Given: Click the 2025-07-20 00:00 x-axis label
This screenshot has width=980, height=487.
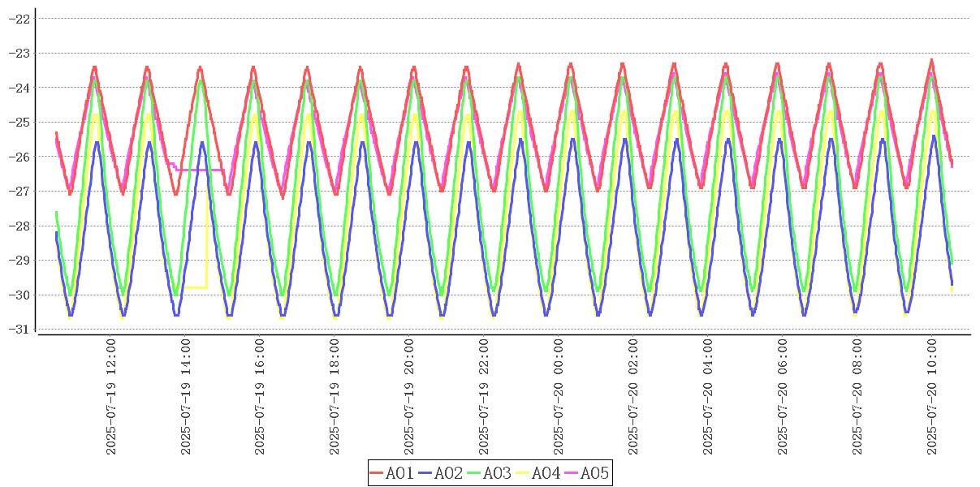Looking at the screenshot, I should tap(559, 397).
